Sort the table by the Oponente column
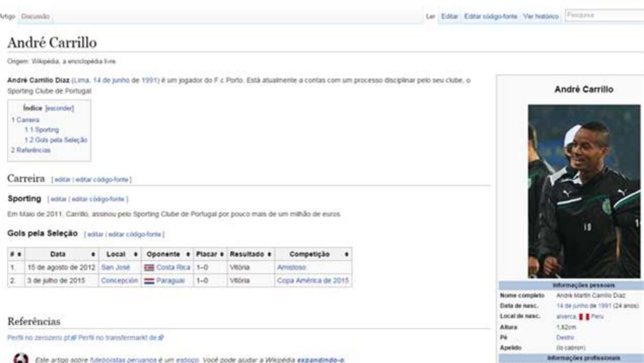The image size is (644, 363). pyautogui.click(x=188, y=254)
